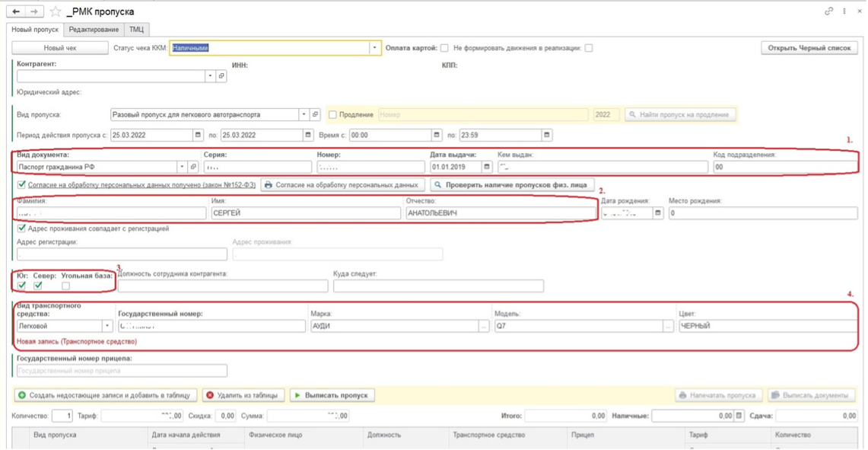The image size is (868, 450).
Task: Open calendar for period start date
Action: [199, 135]
